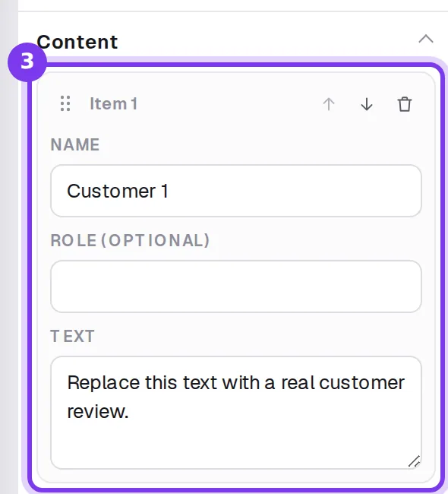Click the NAME field label
This screenshot has width=448, height=494.
tap(75, 144)
